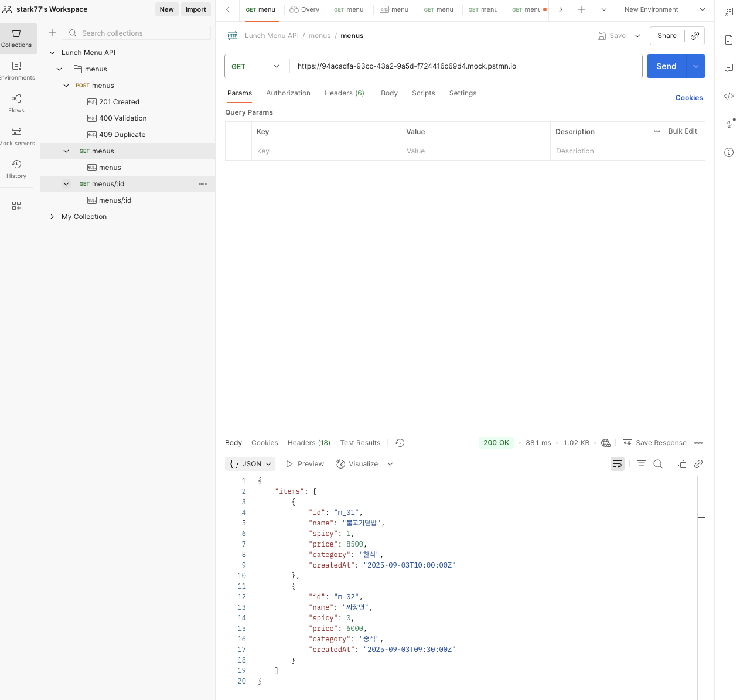
Task: Click the response history clock icon
Action: pos(400,443)
